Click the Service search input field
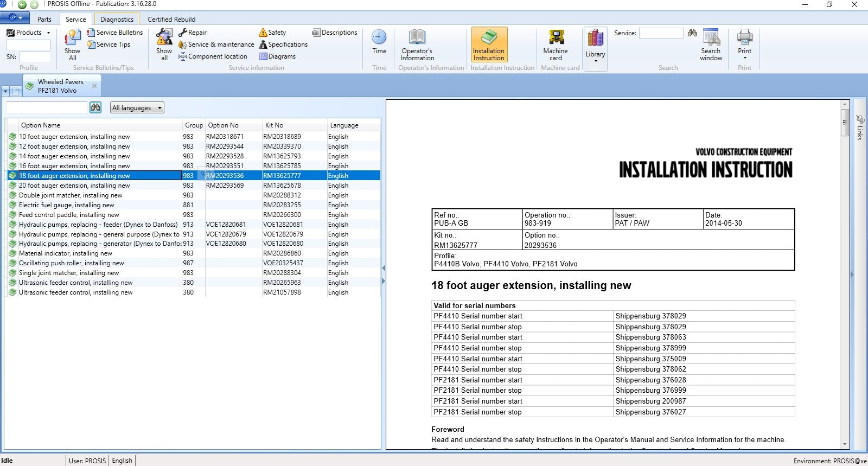The image size is (868, 466). pos(661,33)
